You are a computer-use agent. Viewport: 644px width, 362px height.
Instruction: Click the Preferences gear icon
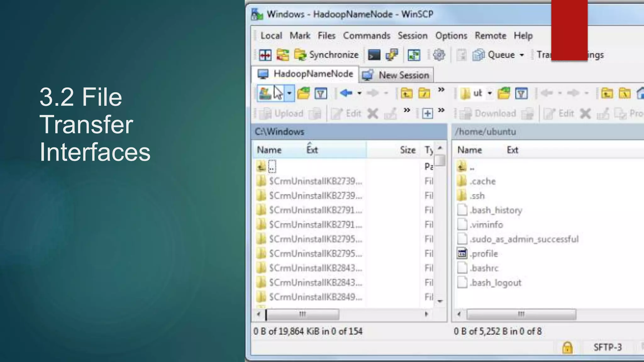[x=439, y=55]
